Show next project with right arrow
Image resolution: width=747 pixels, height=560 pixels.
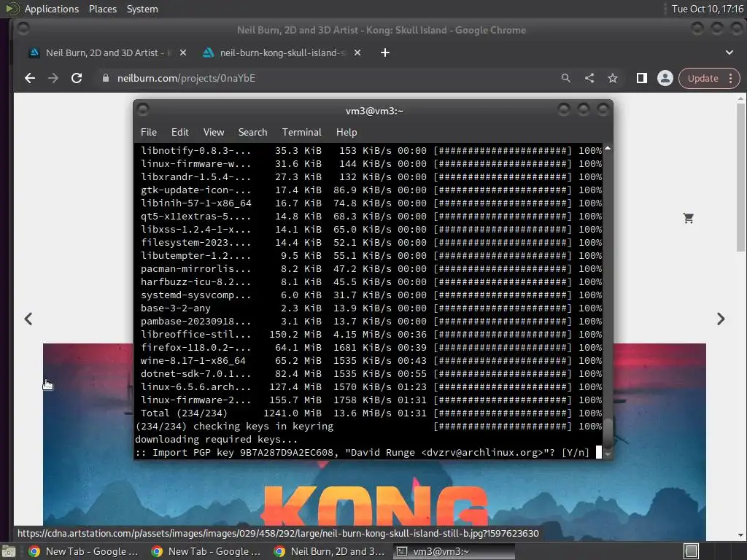click(x=721, y=319)
